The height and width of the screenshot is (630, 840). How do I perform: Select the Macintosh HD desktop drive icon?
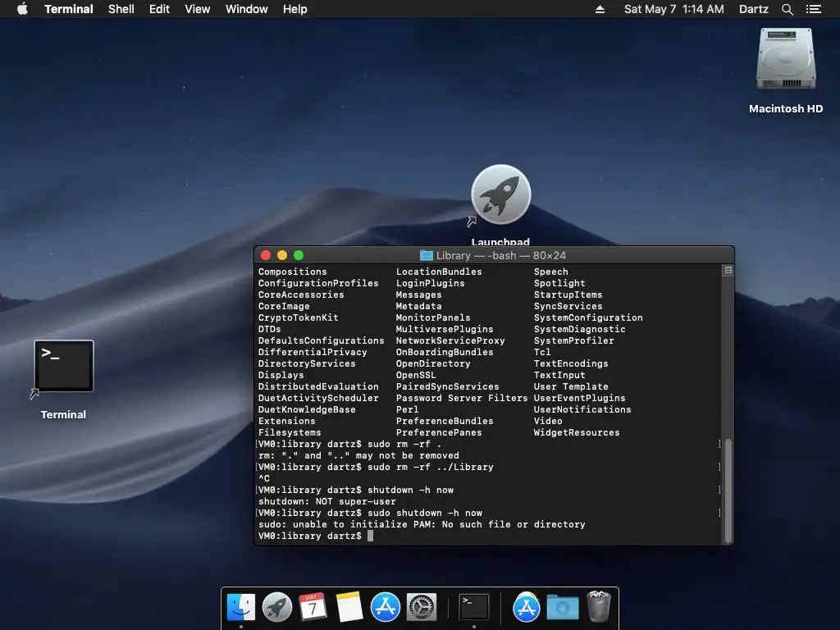pos(786,59)
